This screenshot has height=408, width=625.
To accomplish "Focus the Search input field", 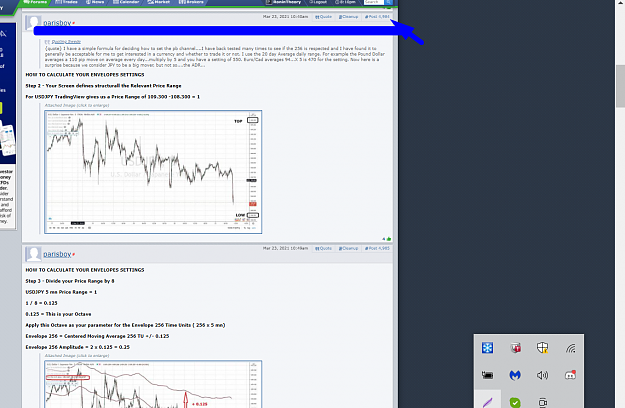I will [373, 2].
